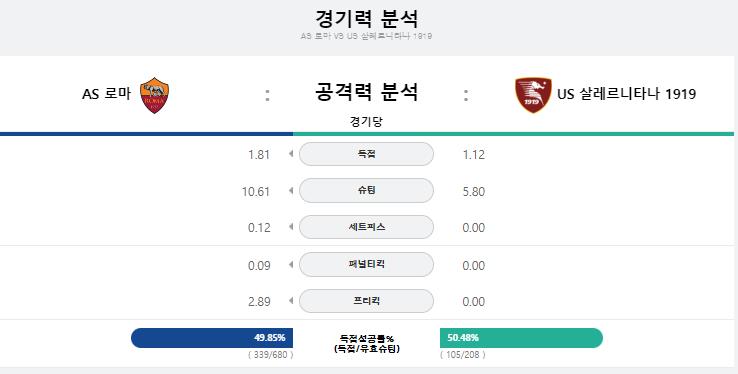Click the blue 49.85% success rate bar
Image resolution: width=738 pixels, height=374 pixels.
pos(212,338)
